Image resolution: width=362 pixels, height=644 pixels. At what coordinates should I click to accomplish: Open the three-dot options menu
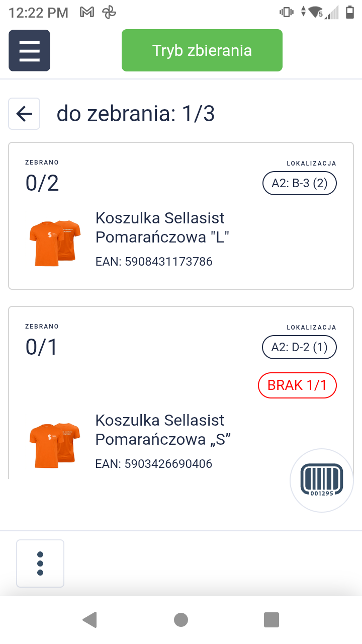40,563
